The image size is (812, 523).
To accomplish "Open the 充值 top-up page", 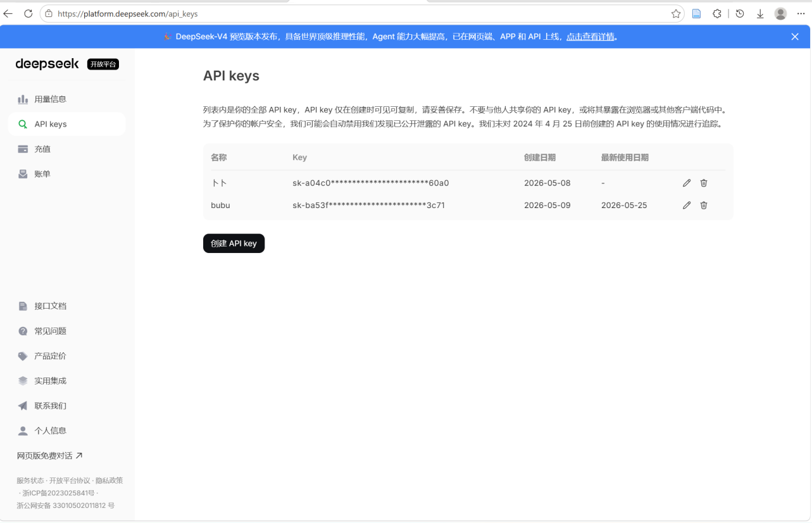I will tap(67, 149).
